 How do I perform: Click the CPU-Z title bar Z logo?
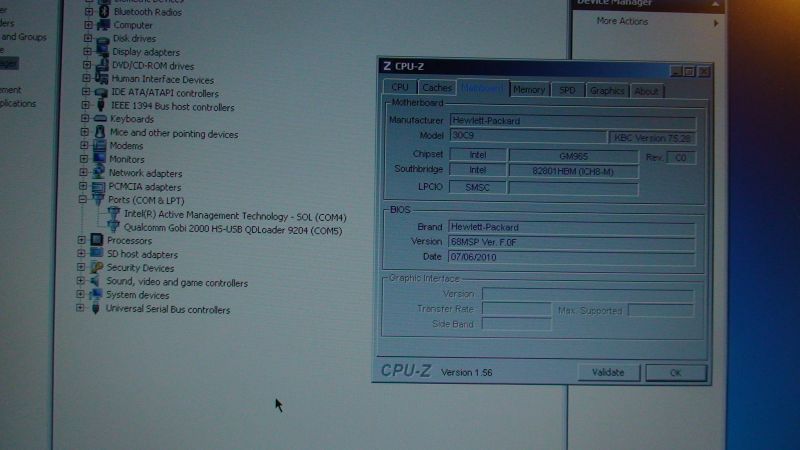[x=387, y=66]
